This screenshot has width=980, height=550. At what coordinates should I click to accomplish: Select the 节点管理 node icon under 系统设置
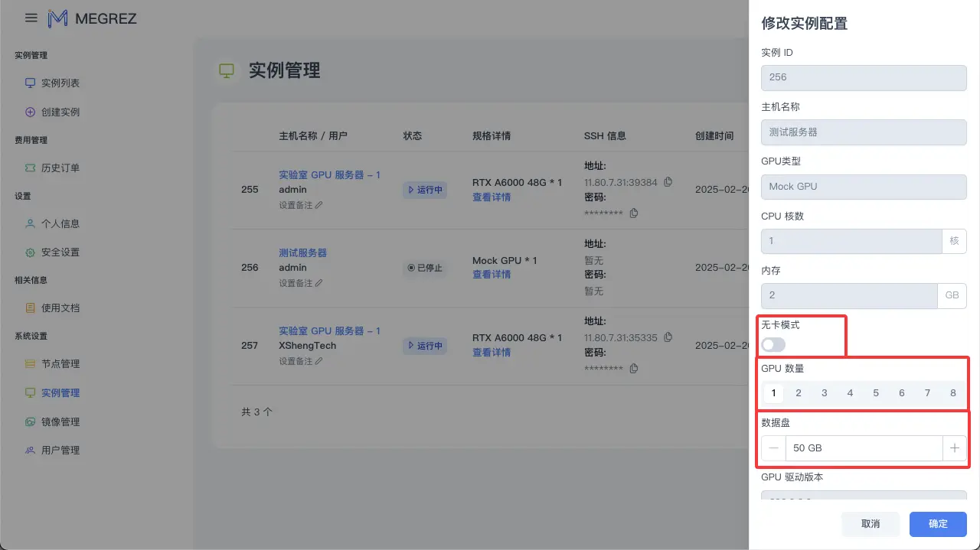pos(30,364)
